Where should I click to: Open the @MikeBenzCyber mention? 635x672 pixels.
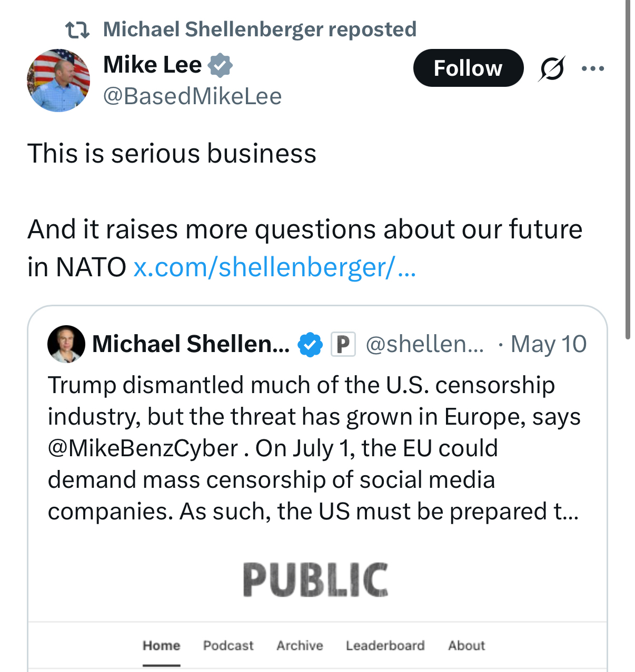click(x=143, y=448)
